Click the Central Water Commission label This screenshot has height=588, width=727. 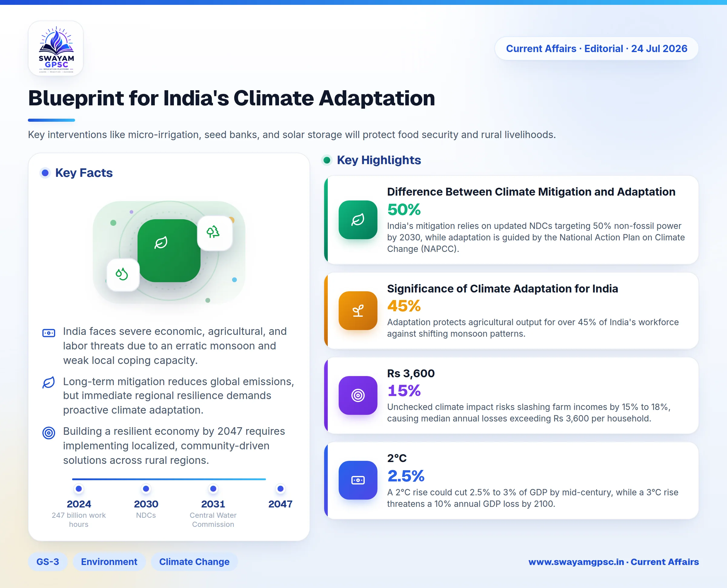[x=213, y=520]
